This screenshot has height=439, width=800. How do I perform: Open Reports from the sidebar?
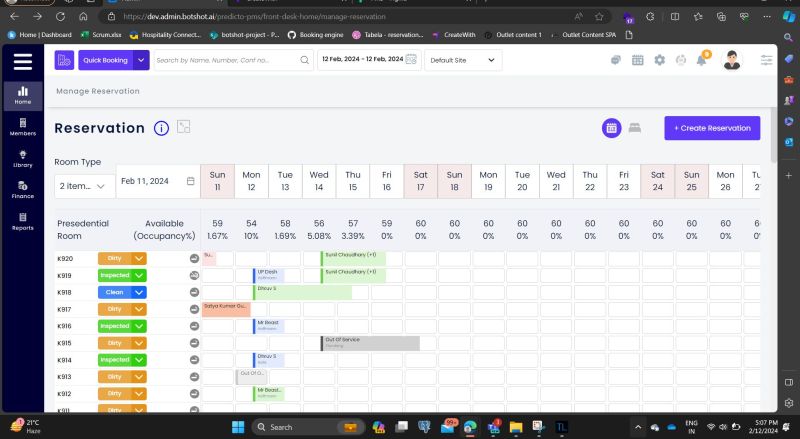tap(22, 221)
